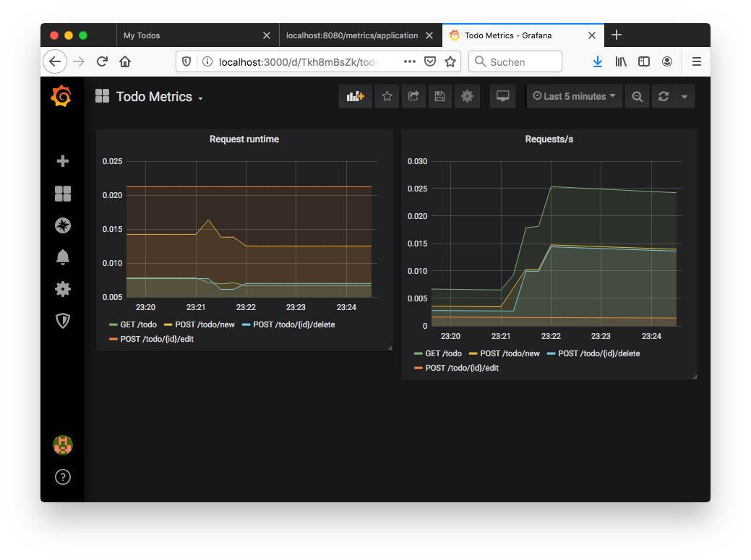Viewport: 751px width, 560px height.
Task: Open the refresh interval dropdown arrow
Action: (x=685, y=96)
